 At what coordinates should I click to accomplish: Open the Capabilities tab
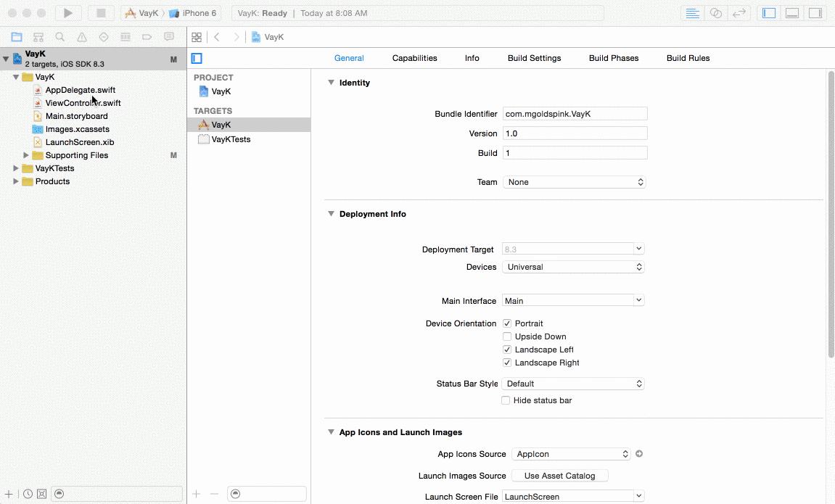click(414, 58)
